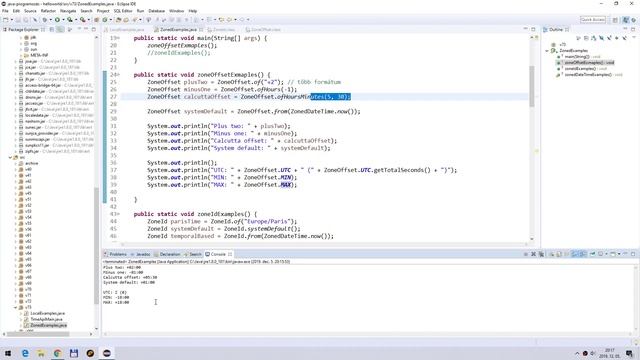This screenshot has height=360, width=640.
Task: Collapse the src folder in Package Explorer
Action: pos(11,157)
